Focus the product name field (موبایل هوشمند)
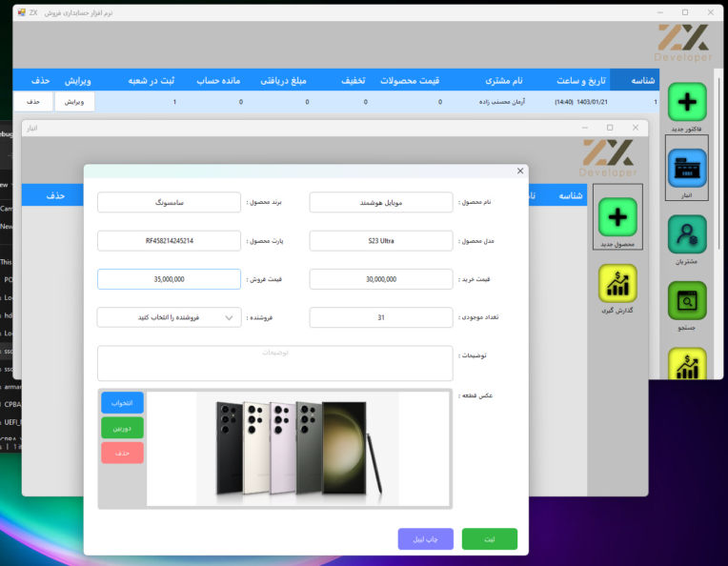 (381, 202)
